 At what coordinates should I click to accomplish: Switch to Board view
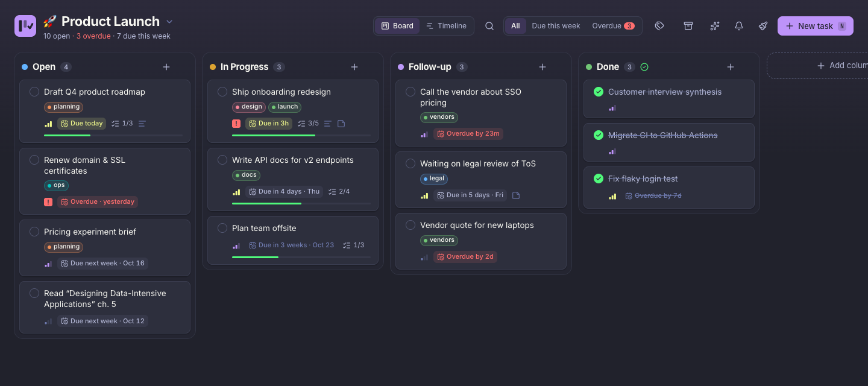pos(397,26)
